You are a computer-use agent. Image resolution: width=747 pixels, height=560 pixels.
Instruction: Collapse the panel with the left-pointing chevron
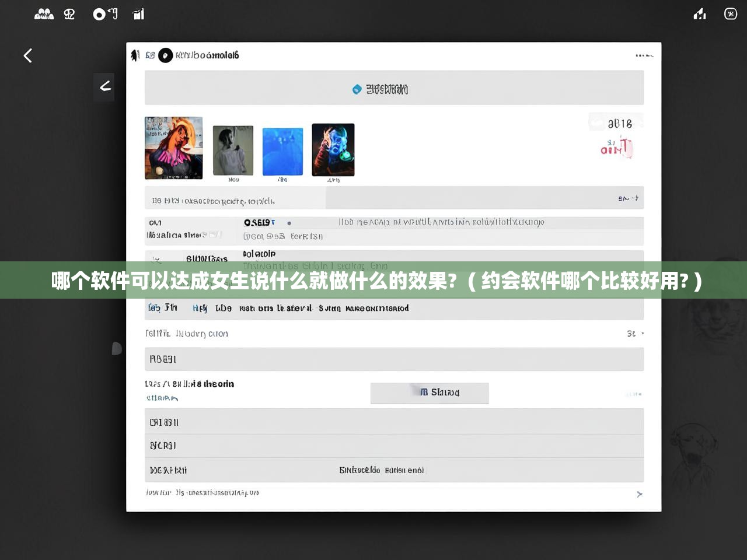(x=104, y=87)
